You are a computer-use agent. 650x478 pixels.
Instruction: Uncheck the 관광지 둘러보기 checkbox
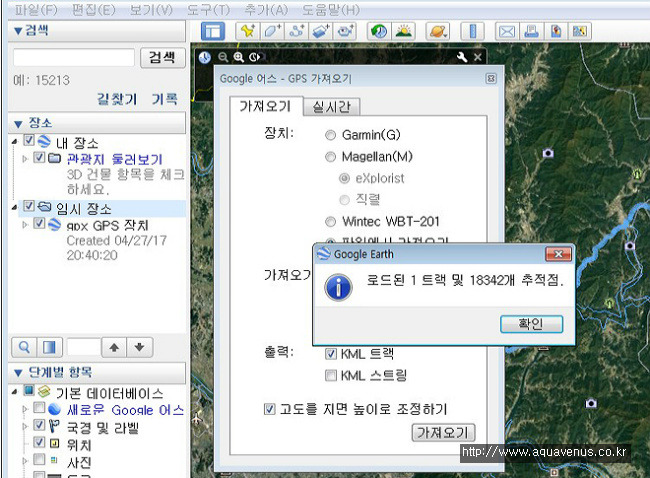coord(39,157)
